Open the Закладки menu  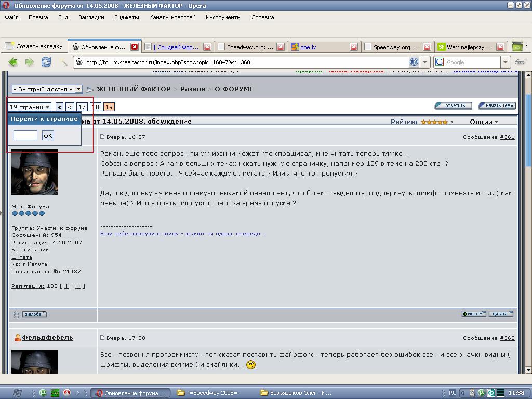[x=91, y=17]
